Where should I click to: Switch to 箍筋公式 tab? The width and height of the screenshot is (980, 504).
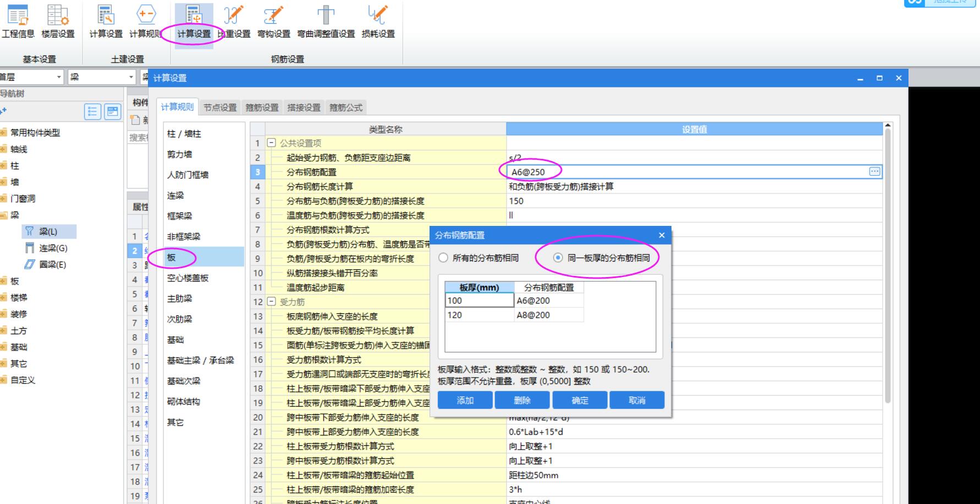coord(346,108)
